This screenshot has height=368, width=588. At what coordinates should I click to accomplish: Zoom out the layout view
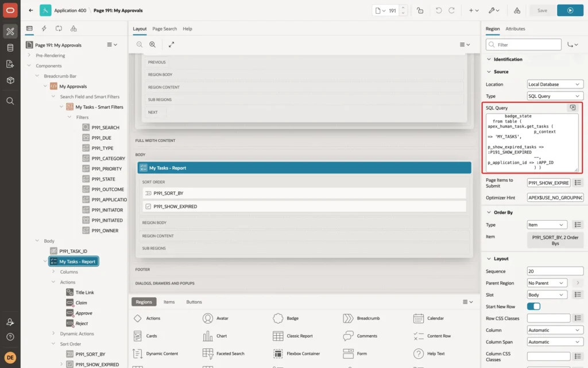[139, 44]
